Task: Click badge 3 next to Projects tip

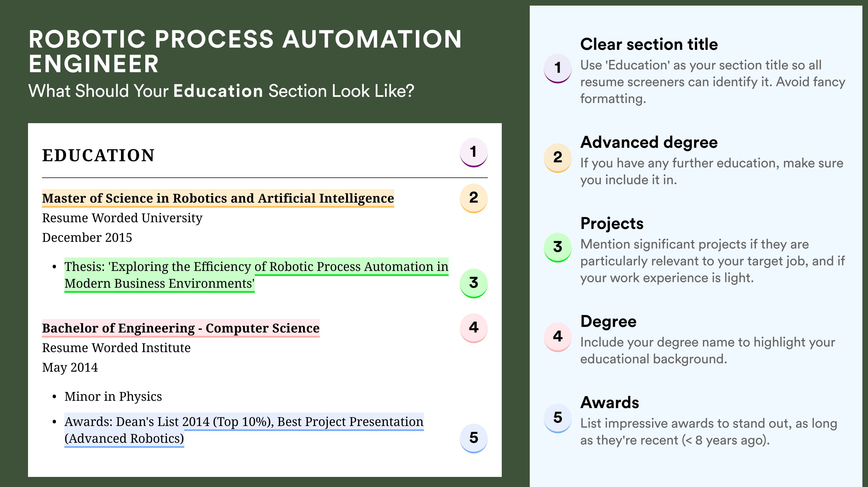Action: 557,247
